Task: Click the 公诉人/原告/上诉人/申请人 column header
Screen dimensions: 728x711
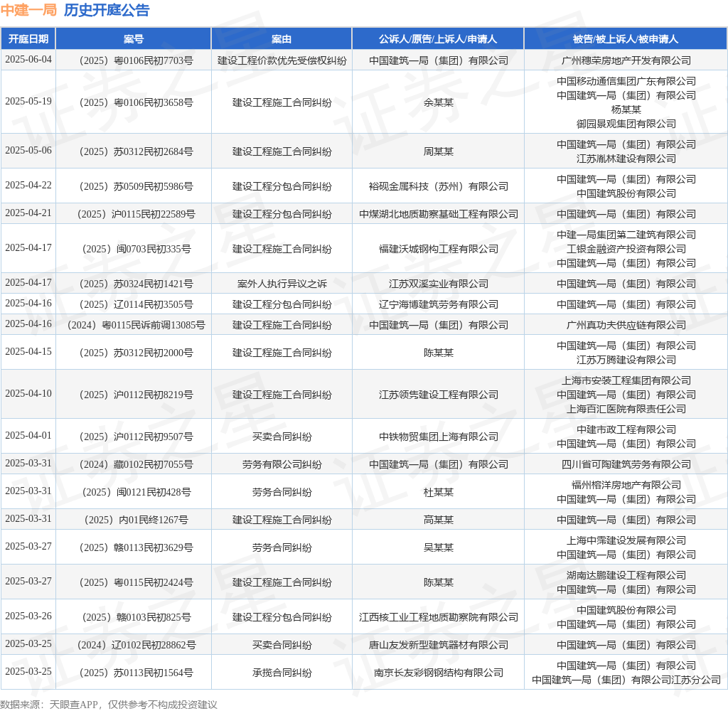Action: 438,39
